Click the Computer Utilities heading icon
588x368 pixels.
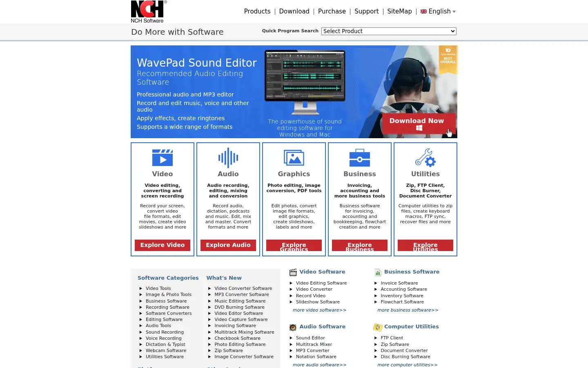(377, 327)
